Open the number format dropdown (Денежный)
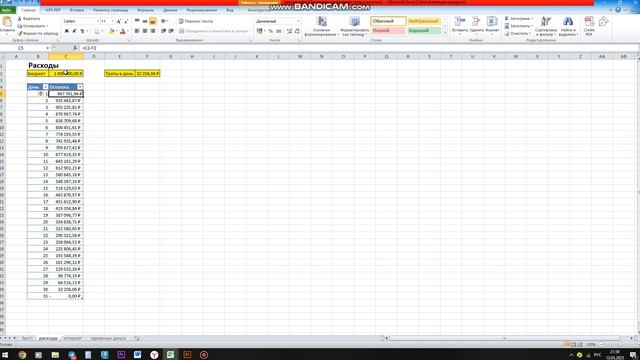This screenshot has width=640, height=360. pyautogui.click(x=298, y=21)
